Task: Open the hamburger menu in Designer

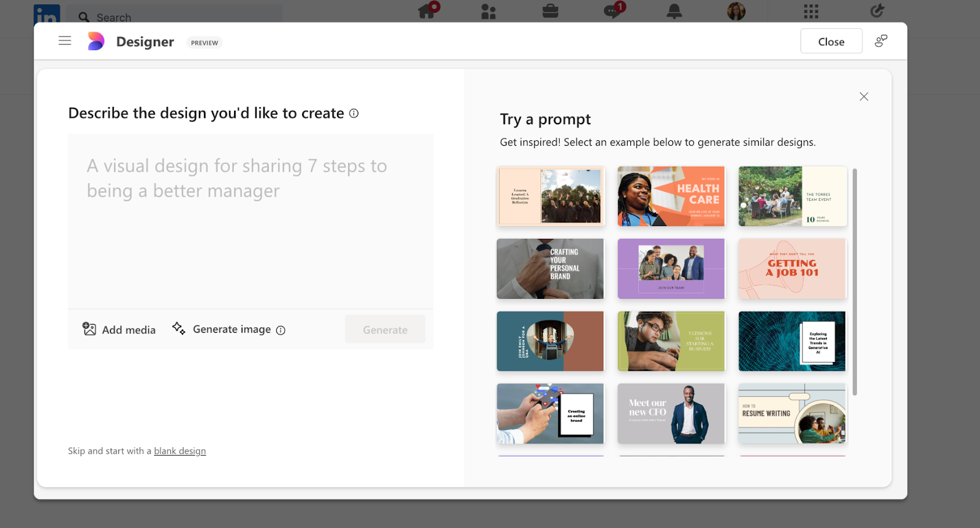Action: 65,41
